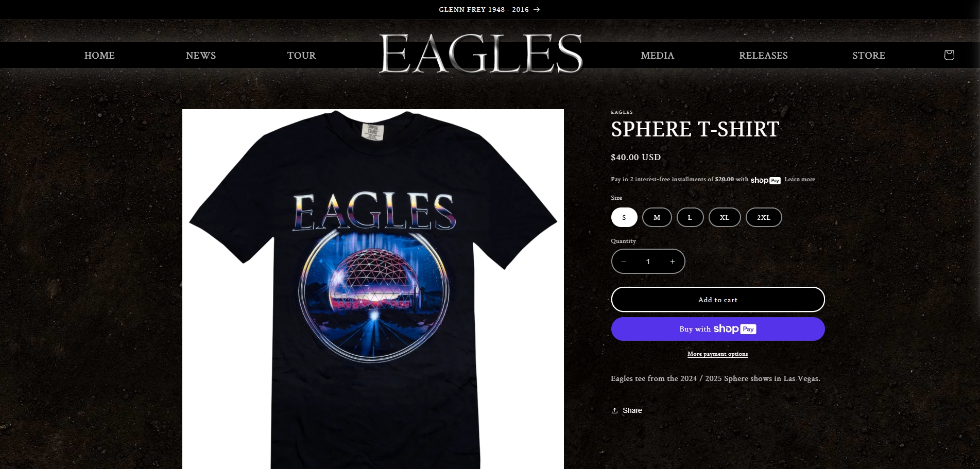This screenshot has width=980, height=469.
Task: Open the MEDIA menu item
Action: coord(657,55)
